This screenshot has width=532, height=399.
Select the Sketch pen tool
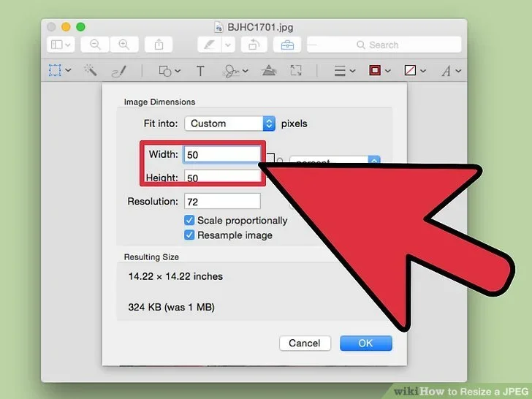coord(119,71)
